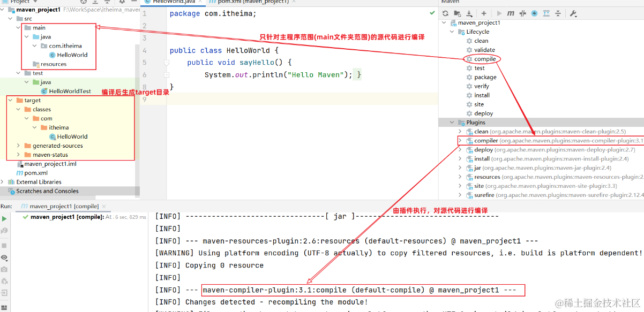The image size is (644, 312).
Task: Click camera dump threads icon in Run panel
Action: (x=4, y=269)
